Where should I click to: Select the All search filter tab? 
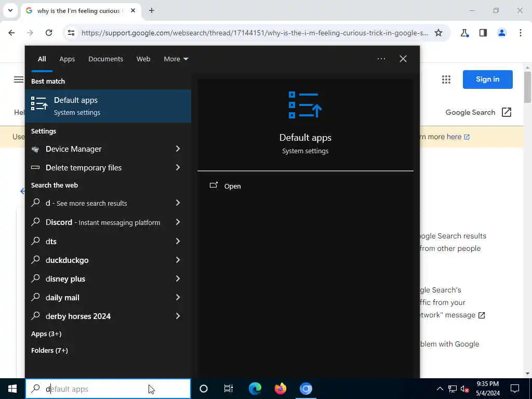42,59
